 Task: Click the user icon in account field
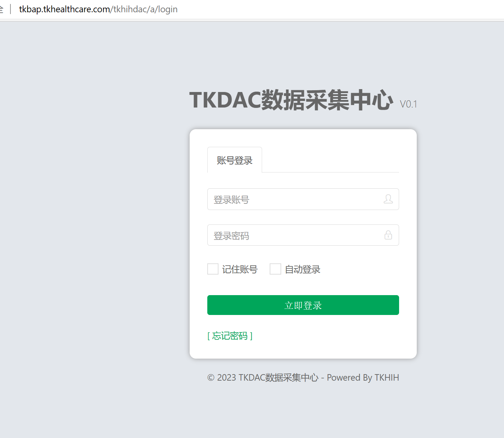[x=388, y=199]
